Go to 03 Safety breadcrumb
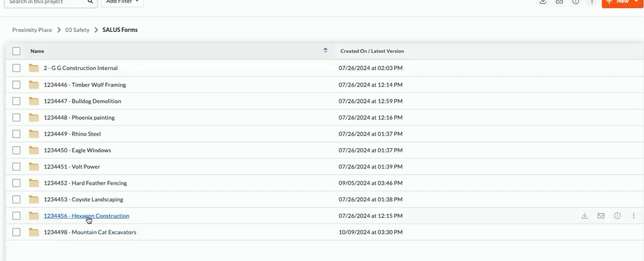This screenshot has height=261, width=644. (77, 30)
